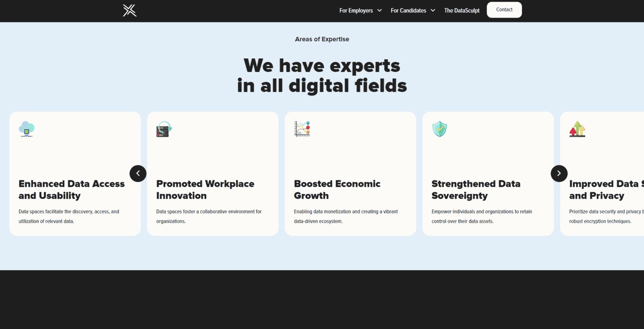The width and height of the screenshot is (644, 329).
Task: Click the shield icon on Strengthened Data Sovereignty card
Action: (x=439, y=129)
